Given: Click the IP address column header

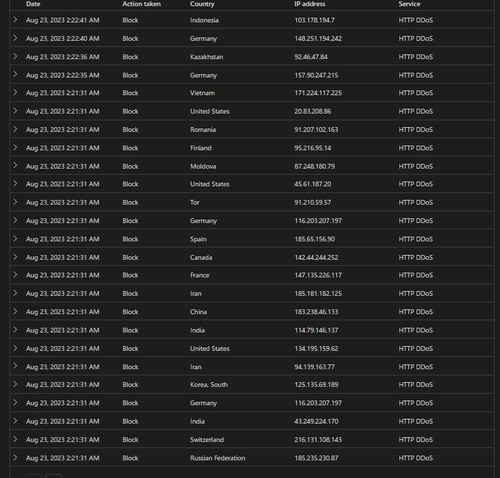Looking at the screenshot, I should pyautogui.click(x=310, y=4).
